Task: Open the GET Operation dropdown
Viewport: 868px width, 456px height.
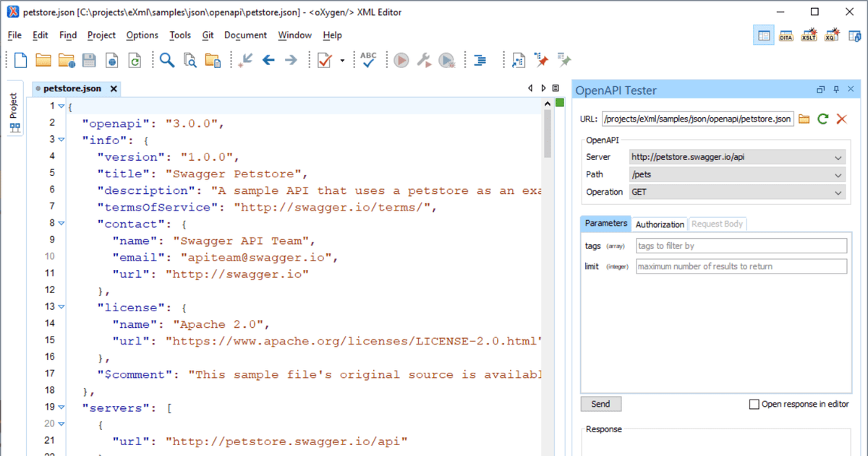Action: 838,191
